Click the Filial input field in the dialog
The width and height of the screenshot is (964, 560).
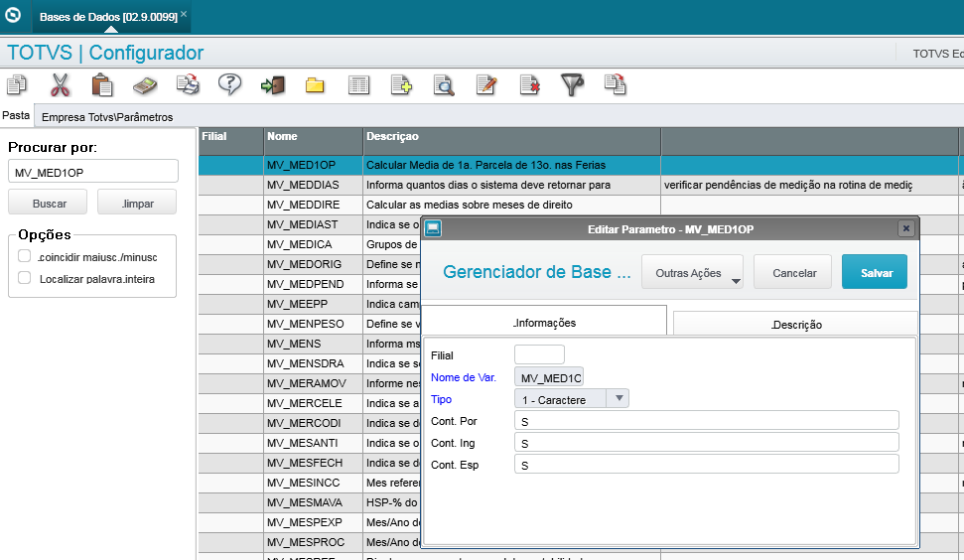tap(539, 354)
